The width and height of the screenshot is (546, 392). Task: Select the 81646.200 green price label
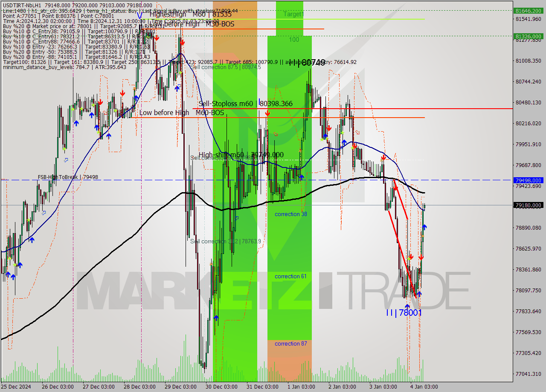pos(529,10)
